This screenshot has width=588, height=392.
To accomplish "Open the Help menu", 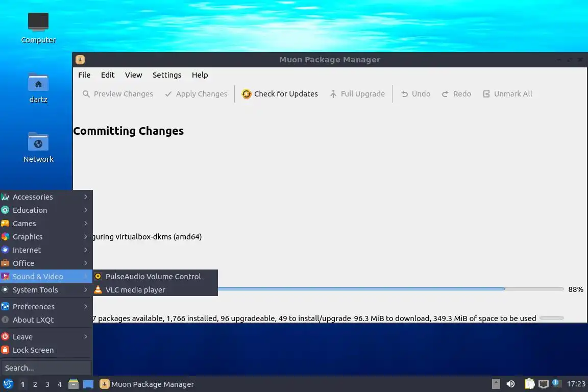I will (x=200, y=75).
